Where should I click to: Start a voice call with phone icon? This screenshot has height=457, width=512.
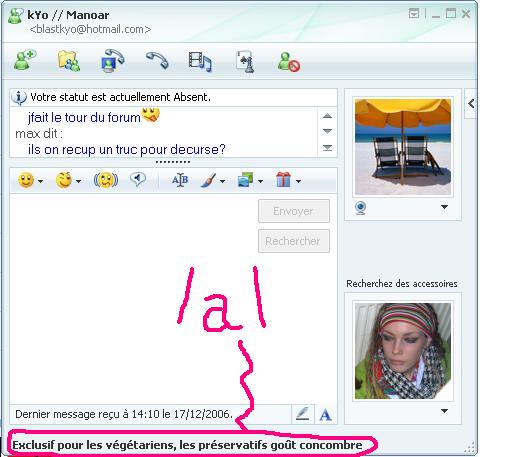click(157, 60)
